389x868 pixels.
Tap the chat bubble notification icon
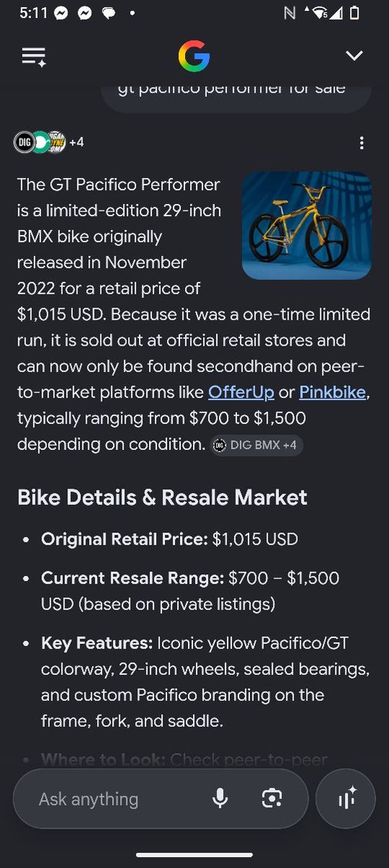(x=108, y=13)
